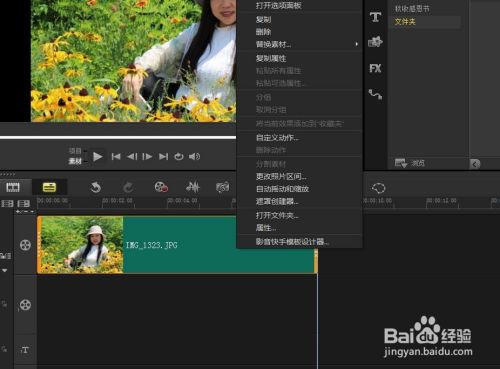Open the Graphic library icon below T
Screen dimensions: 500x369
(x=375, y=42)
